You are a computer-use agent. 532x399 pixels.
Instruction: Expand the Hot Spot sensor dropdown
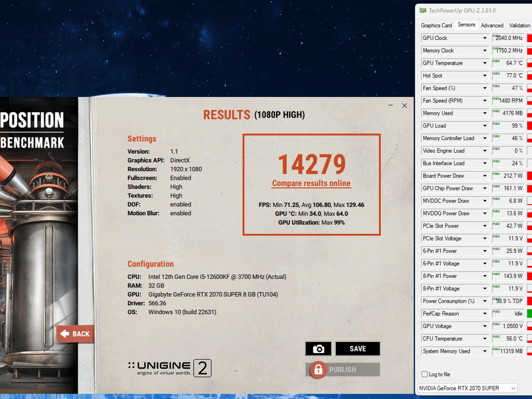pyautogui.click(x=485, y=76)
